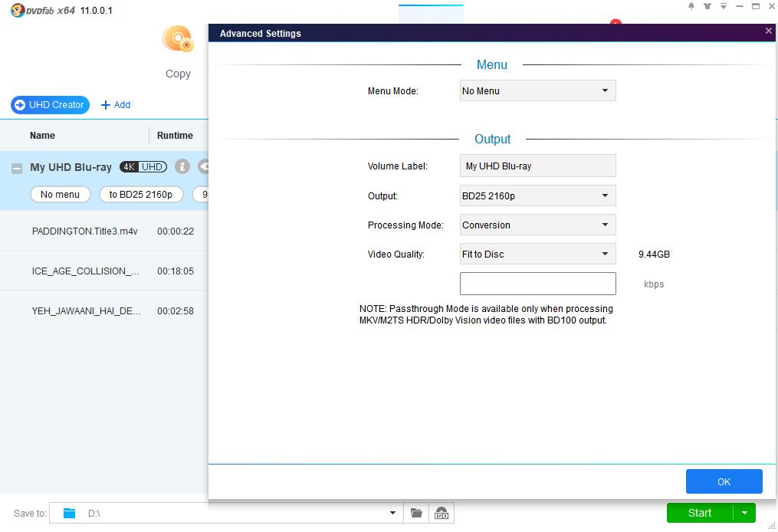The height and width of the screenshot is (532, 778).
Task: Open the Output BD25 2160p dropdown
Action: tap(538, 195)
